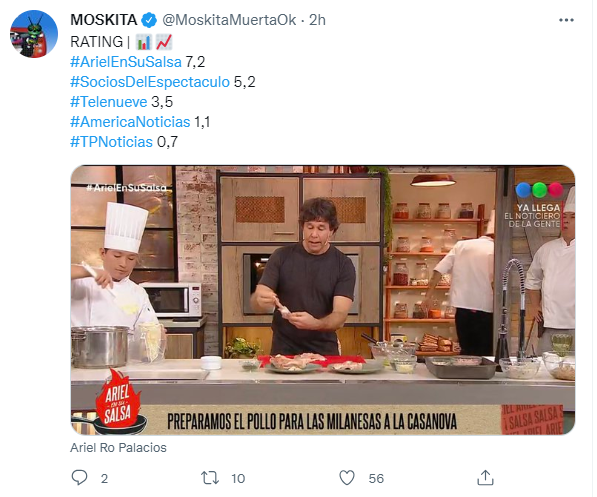Open the cooking show image
The image size is (597, 497).
[323, 300]
